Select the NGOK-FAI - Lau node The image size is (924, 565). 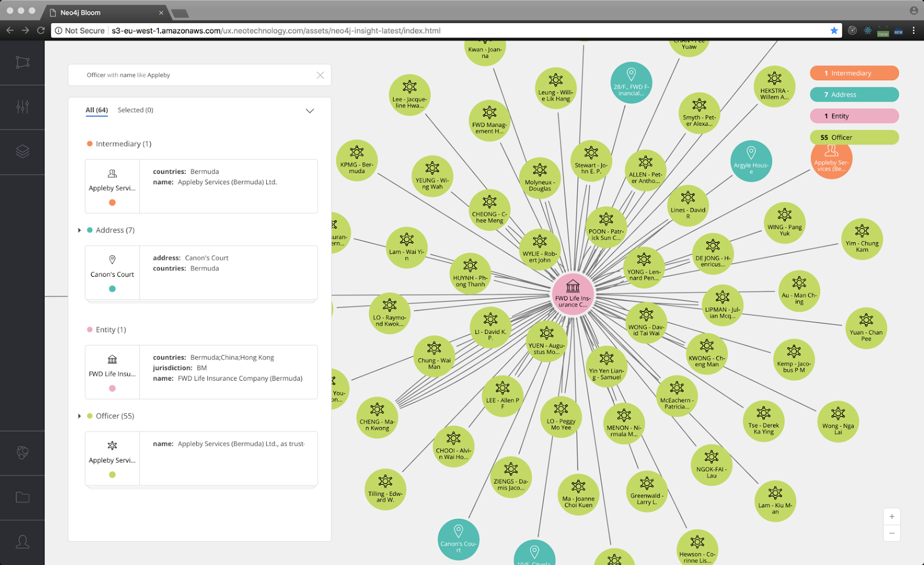pyautogui.click(x=711, y=465)
